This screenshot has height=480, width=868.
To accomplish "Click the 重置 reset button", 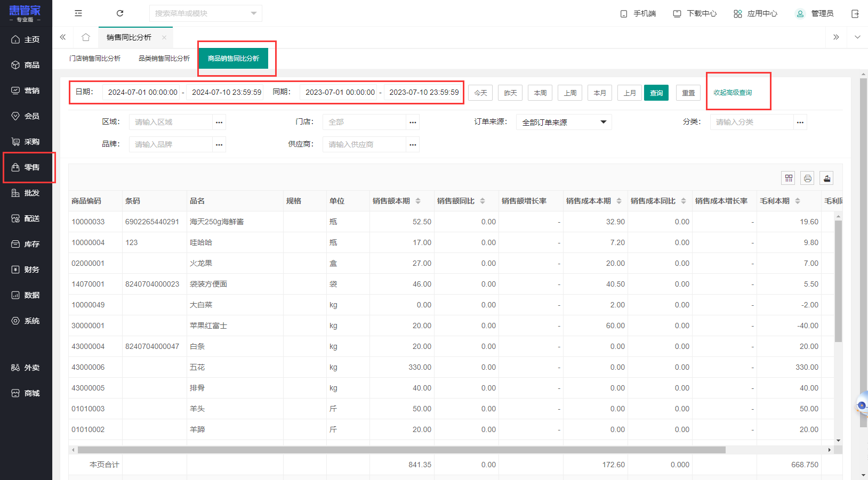I will click(x=688, y=93).
